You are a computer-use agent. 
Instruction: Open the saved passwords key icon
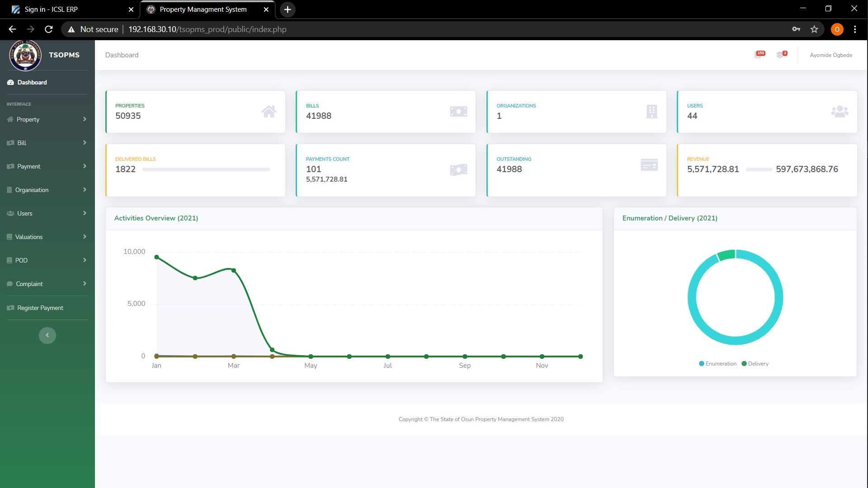[796, 29]
